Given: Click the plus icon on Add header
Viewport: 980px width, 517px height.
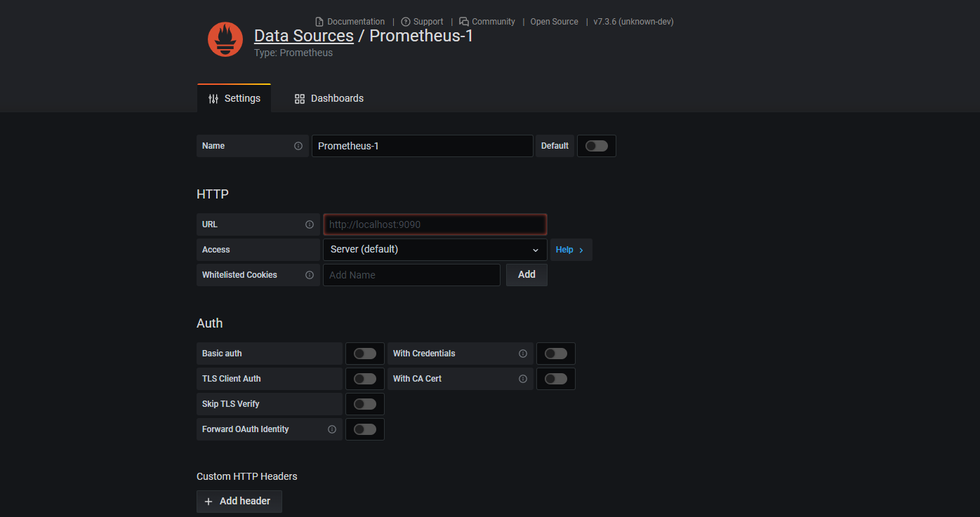Looking at the screenshot, I should point(208,502).
